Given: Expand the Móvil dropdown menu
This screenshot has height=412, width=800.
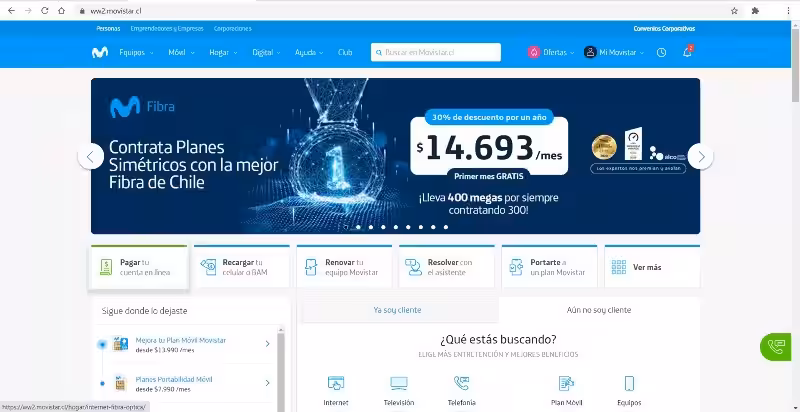Looking at the screenshot, I should 181,52.
